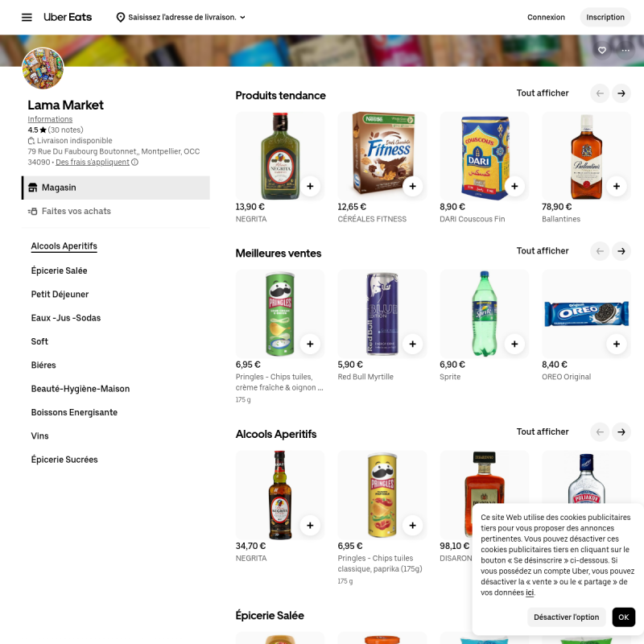Select the Magasin tab
The height and width of the screenshot is (644, 644).
coord(116,188)
